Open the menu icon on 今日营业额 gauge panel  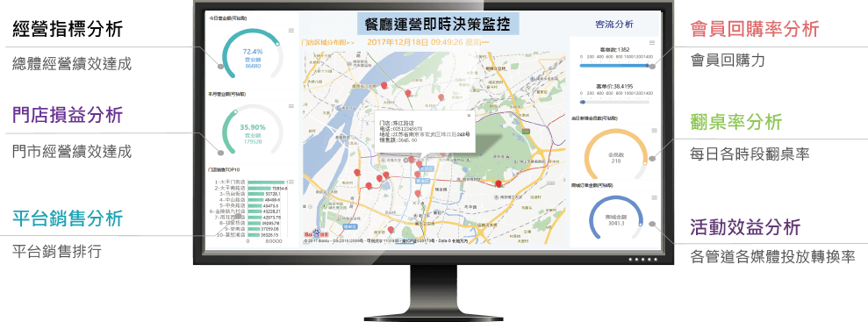point(291,31)
